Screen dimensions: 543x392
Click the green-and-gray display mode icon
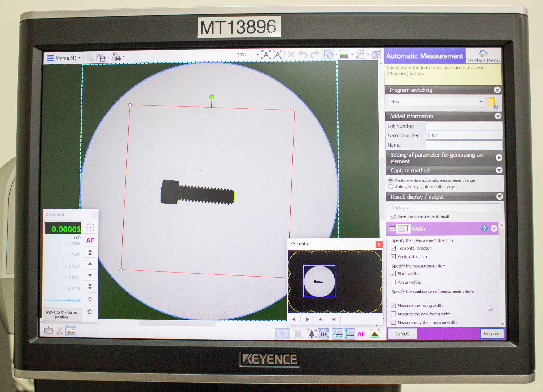[x=344, y=54]
